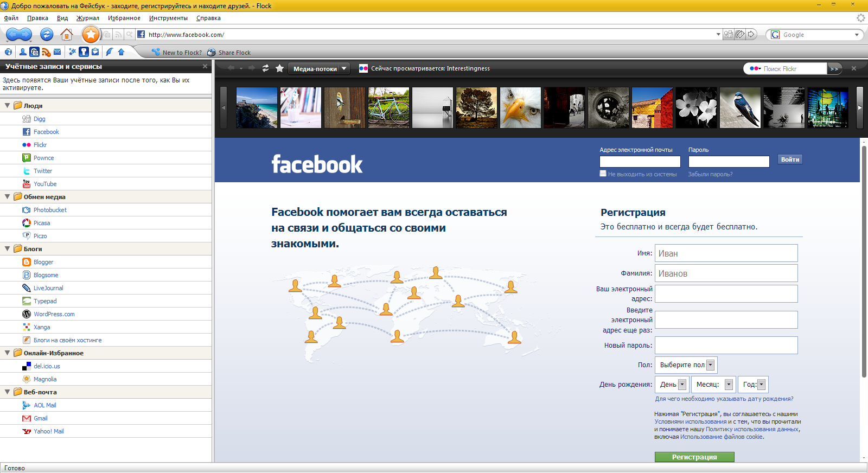Collapse the Онлайн-Избранное group

8,353
